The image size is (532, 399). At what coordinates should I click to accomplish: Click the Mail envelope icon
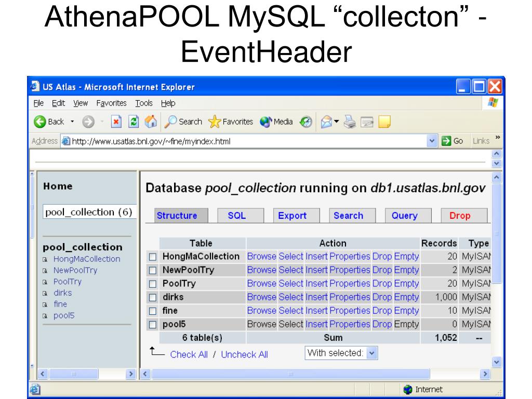pos(326,122)
